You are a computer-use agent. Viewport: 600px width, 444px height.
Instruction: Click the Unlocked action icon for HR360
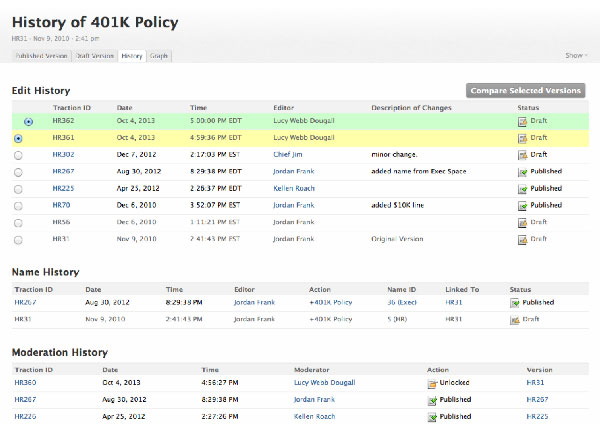tap(432, 383)
